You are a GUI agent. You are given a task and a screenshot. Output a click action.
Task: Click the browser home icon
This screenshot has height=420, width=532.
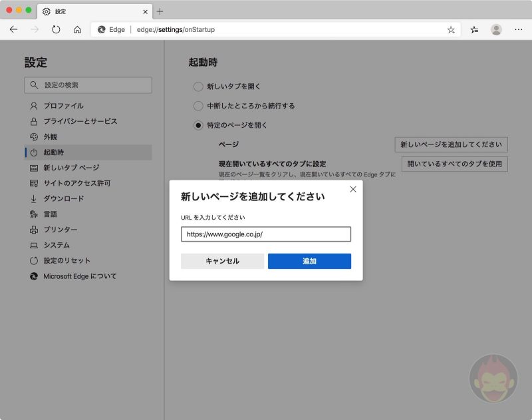(78, 29)
